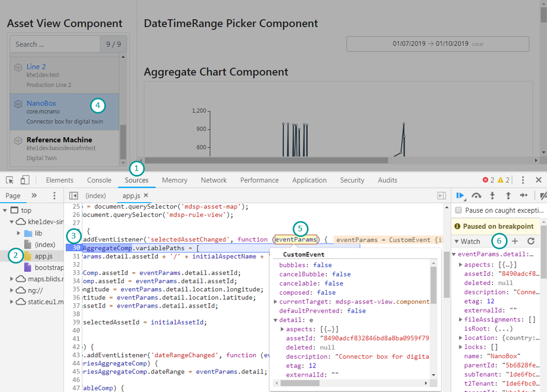Expand fileAssignments in the Watch pane
Image resolution: width=547 pixels, height=392 pixels.
pyautogui.click(x=461, y=319)
